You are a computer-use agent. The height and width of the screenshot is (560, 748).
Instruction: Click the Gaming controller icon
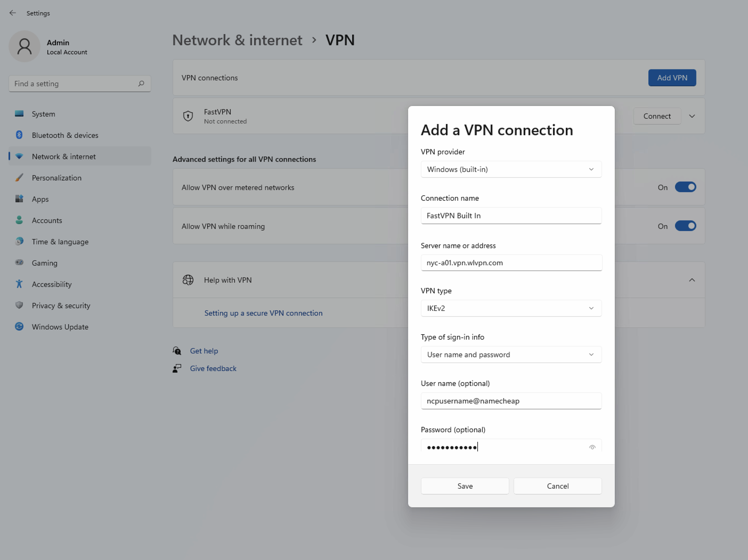click(19, 263)
